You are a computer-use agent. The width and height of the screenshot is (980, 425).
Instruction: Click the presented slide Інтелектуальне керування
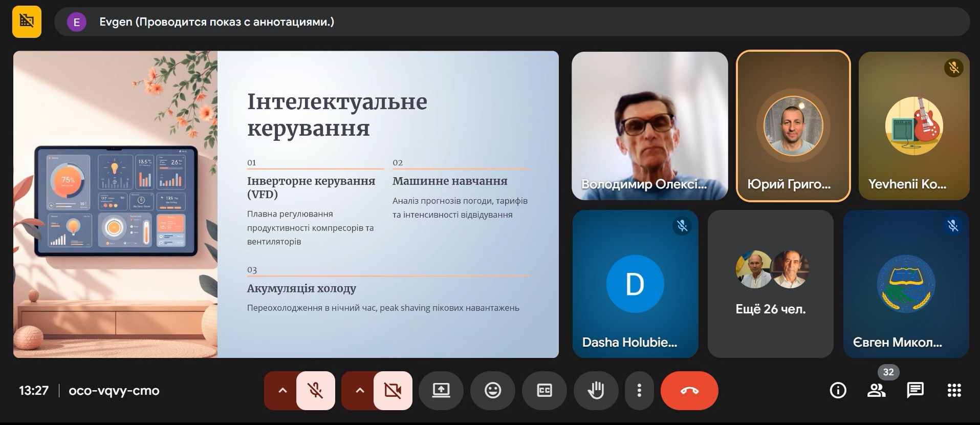click(x=286, y=204)
